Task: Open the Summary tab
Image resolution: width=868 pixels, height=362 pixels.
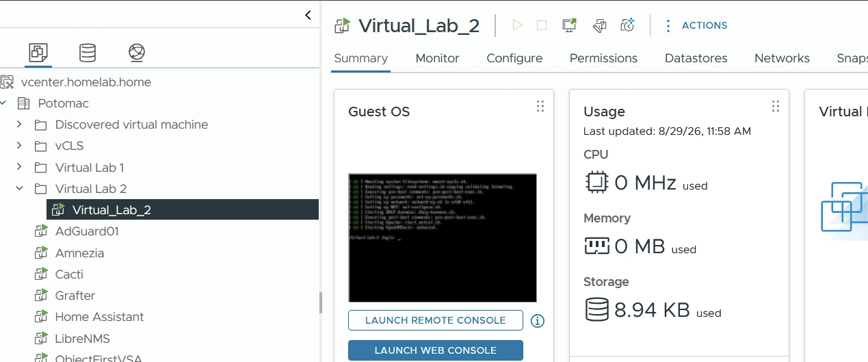Action: point(361,58)
